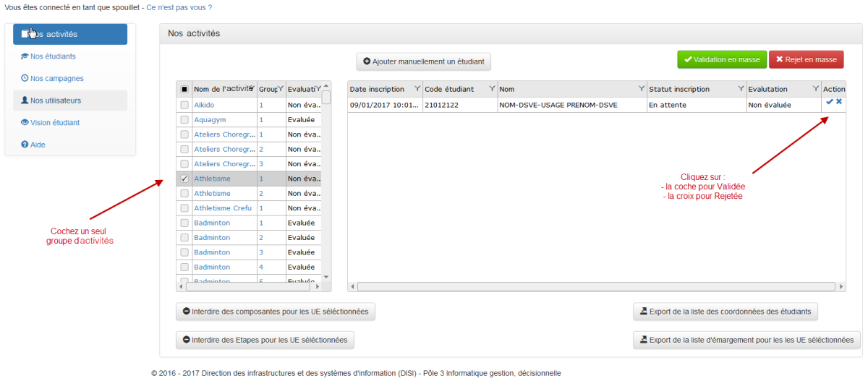Click filter icon in Statut inscription column
This screenshot has height=381, width=868.
[x=741, y=89]
